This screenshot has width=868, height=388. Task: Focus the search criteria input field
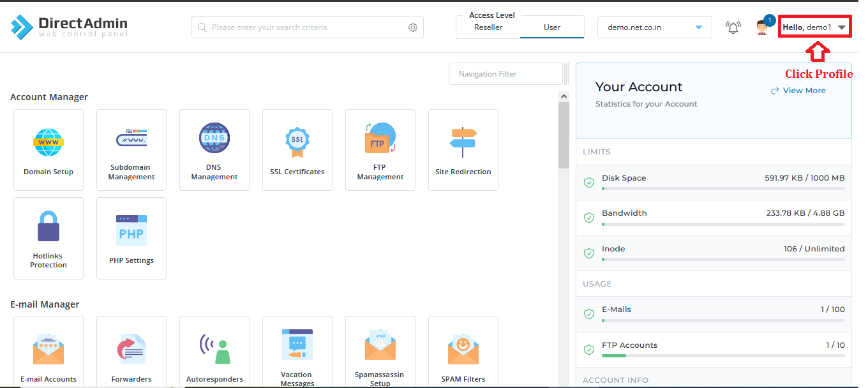308,27
